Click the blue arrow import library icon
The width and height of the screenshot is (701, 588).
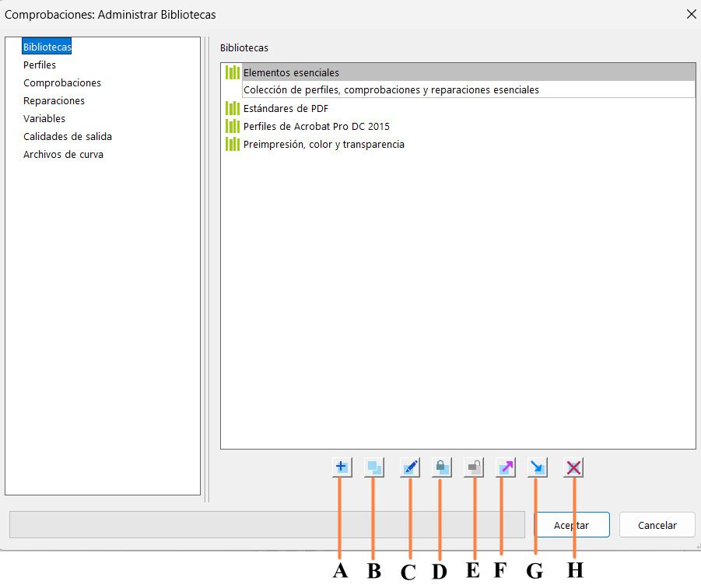point(538,467)
